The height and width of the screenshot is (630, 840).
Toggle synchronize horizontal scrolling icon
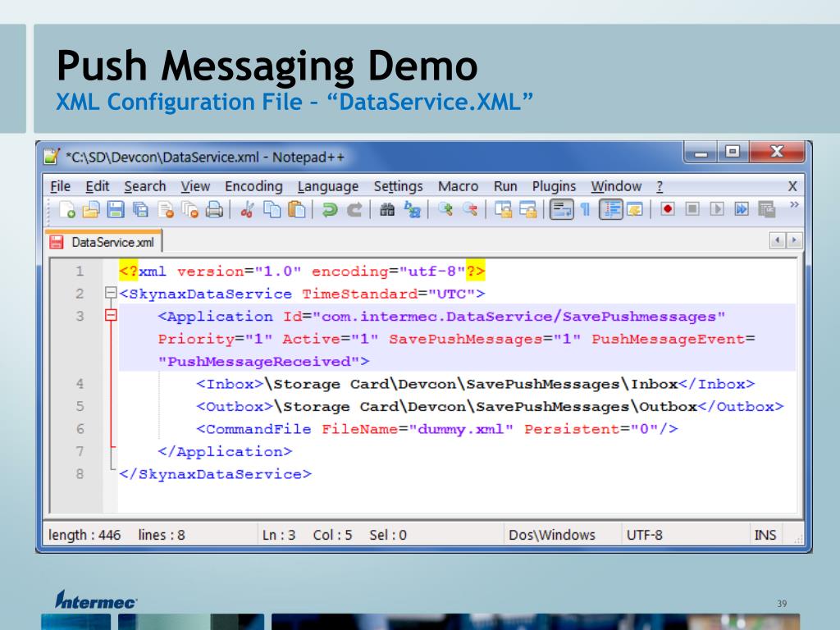click(527, 209)
